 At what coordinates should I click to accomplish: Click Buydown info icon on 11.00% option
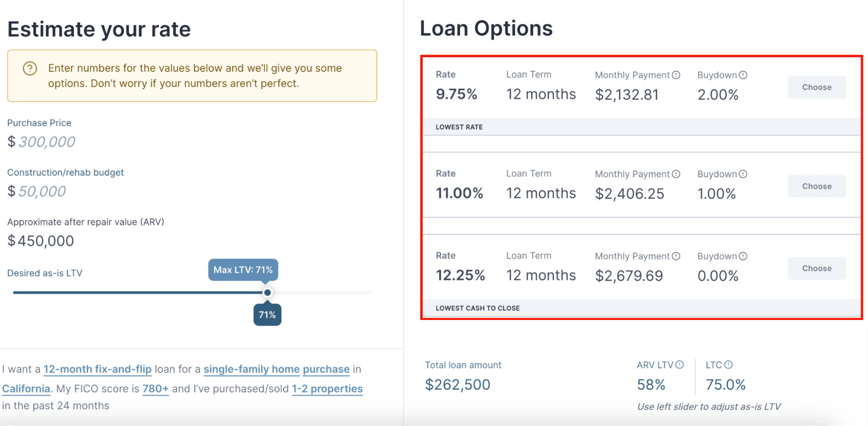744,174
